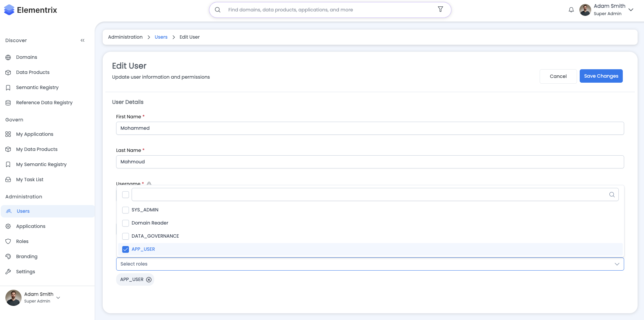Click the notifications bell icon
Image resolution: width=644 pixels, height=320 pixels.
click(x=571, y=10)
